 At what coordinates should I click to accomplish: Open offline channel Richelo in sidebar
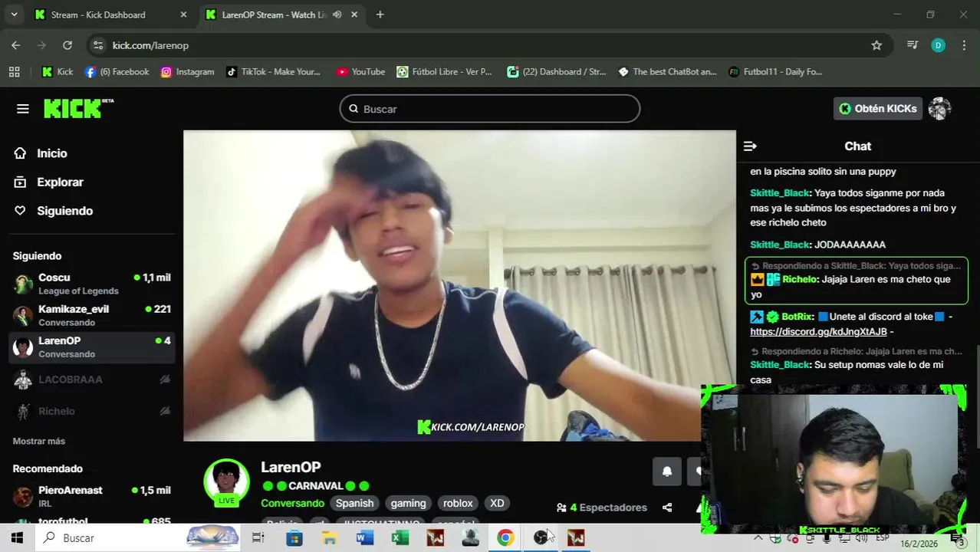click(92, 411)
